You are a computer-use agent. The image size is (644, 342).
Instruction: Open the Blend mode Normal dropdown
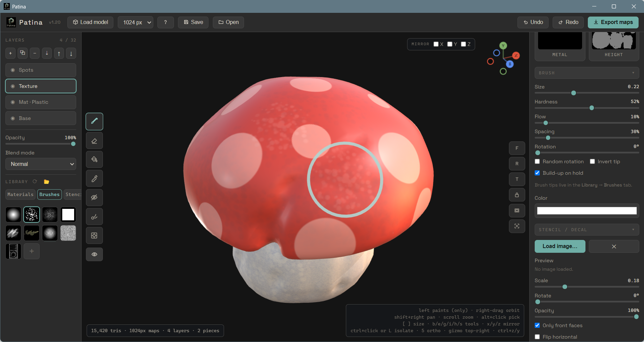(41, 164)
